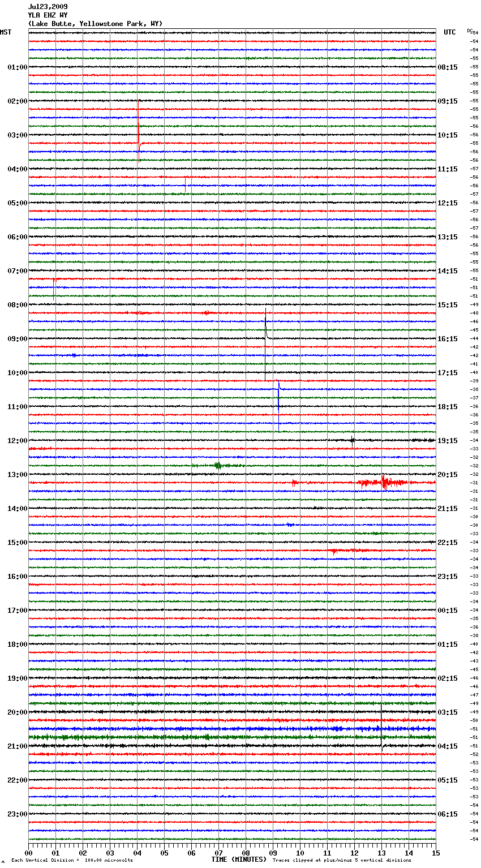Click the date header Jul23,2009
Image resolution: width=481 pixels, height=868 pixels.
coord(48,7)
